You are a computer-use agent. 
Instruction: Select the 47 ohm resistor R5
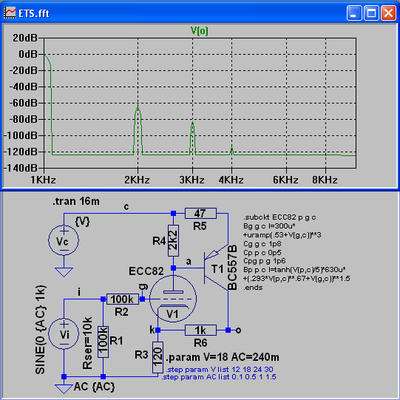pyautogui.click(x=201, y=213)
